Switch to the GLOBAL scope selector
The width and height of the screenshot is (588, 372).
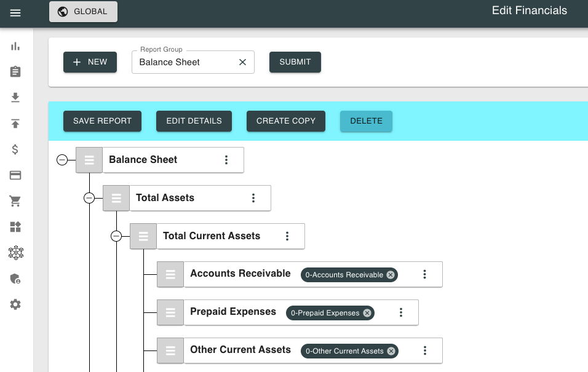[83, 11]
